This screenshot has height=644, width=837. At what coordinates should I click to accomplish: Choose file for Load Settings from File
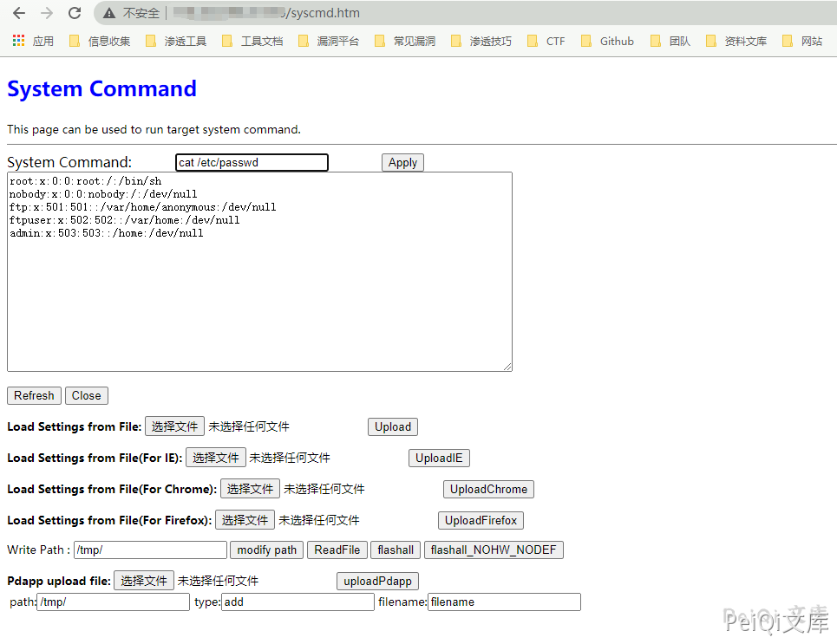(174, 426)
